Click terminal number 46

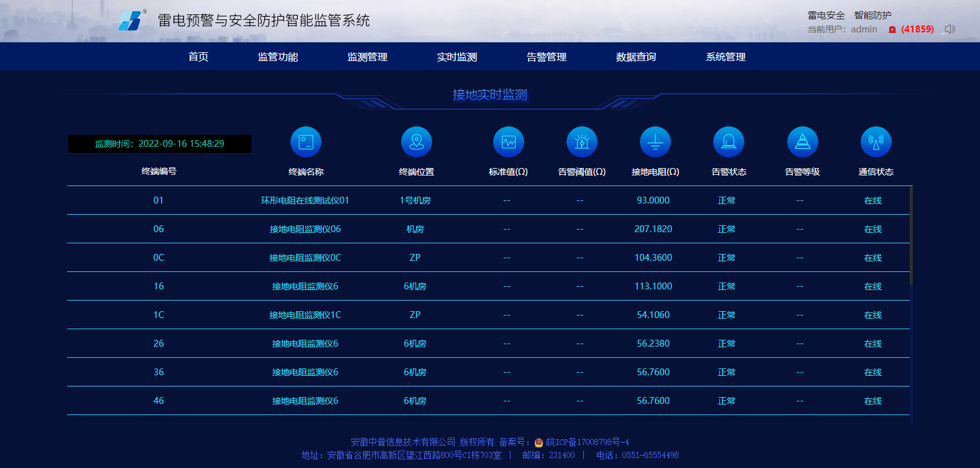point(159,401)
